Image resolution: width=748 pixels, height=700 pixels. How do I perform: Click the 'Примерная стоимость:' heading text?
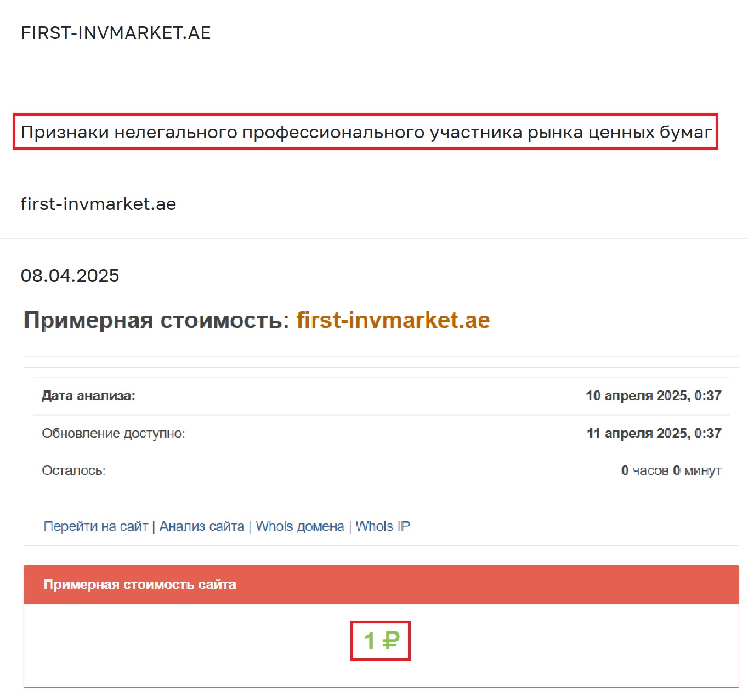(x=156, y=320)
